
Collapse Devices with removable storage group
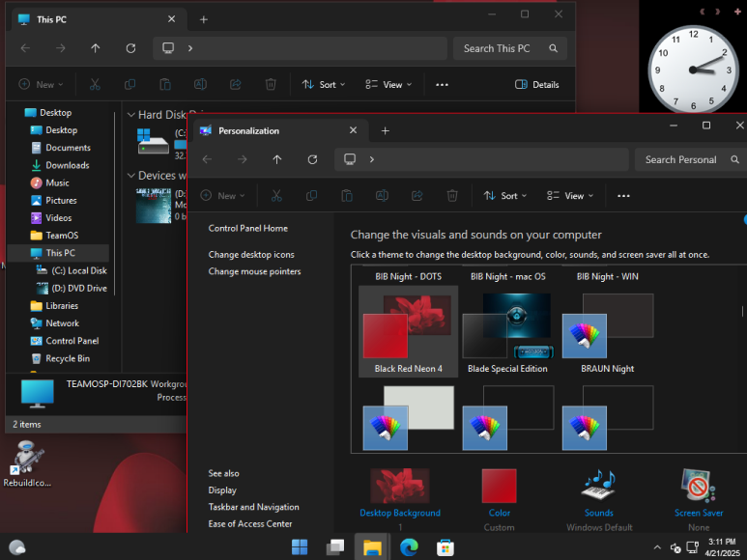point(131,175)
